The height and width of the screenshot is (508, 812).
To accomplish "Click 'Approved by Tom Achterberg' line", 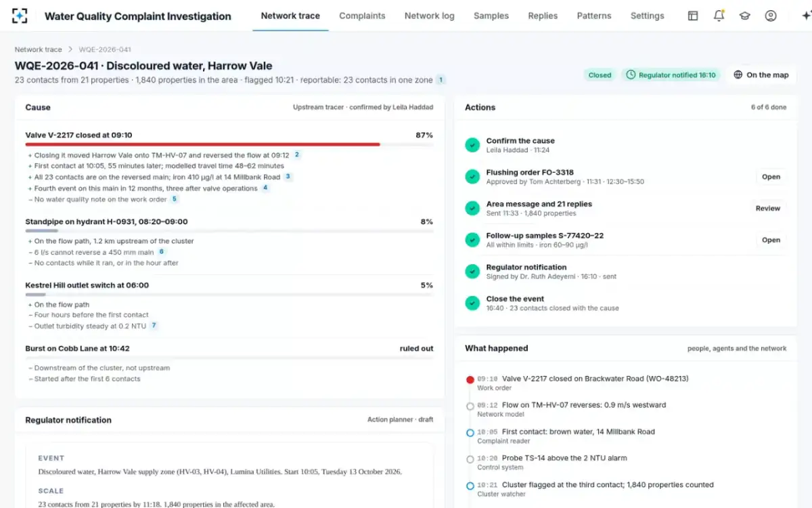I will tap(565, 182).
